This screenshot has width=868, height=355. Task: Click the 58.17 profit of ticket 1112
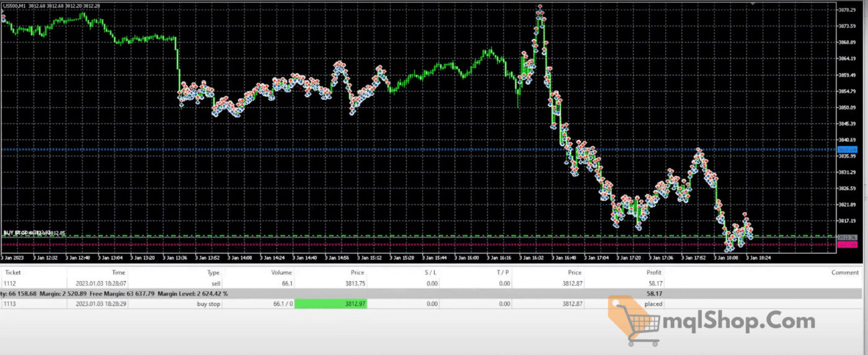[x=654, y=283]
